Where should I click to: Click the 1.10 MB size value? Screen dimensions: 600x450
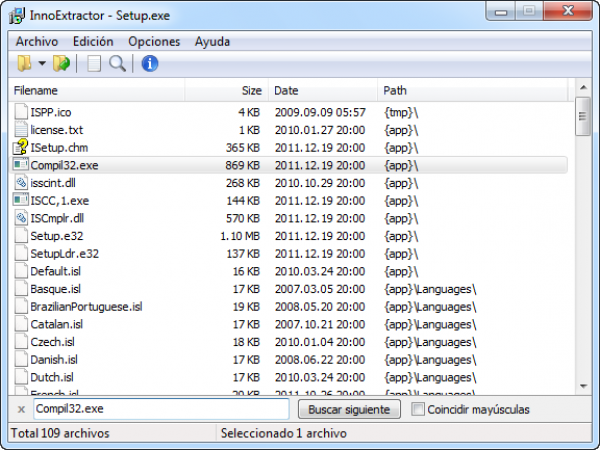(x=240, y=236)
